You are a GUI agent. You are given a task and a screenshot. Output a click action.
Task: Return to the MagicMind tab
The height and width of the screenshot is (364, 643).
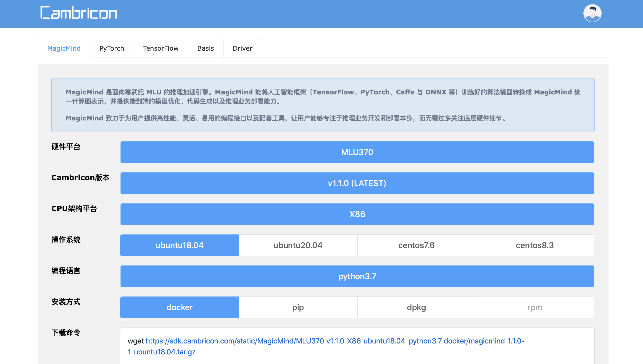64,48
